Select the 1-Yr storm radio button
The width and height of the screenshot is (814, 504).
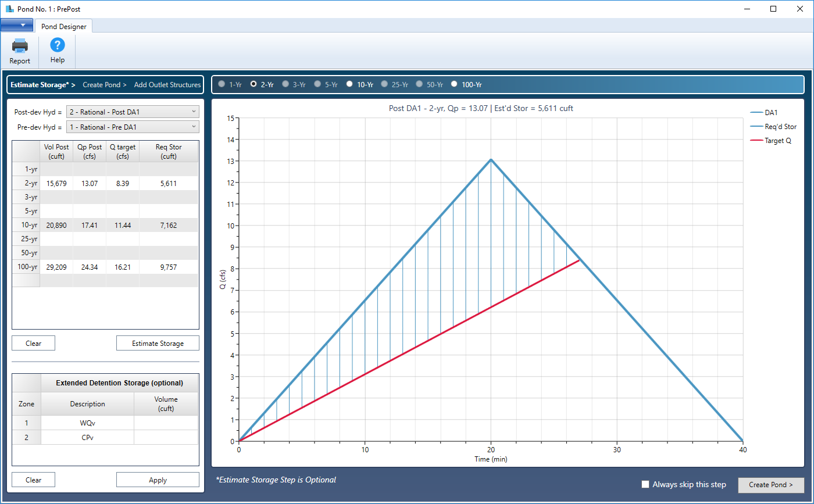click(x=221, y=84)
